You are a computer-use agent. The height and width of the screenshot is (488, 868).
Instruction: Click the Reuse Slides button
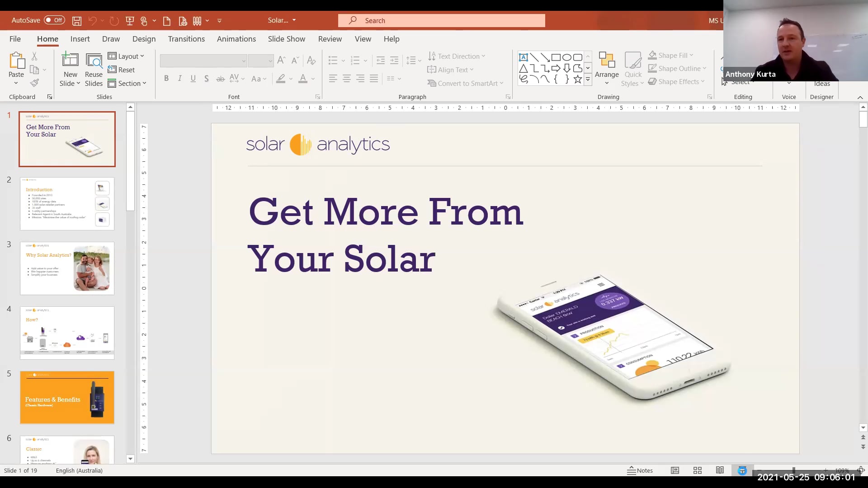[x=94, y=69]
